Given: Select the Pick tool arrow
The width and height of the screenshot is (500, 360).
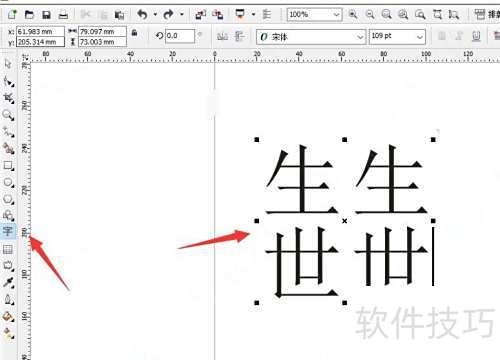Looking at the screenshot, I should point(8,64).
